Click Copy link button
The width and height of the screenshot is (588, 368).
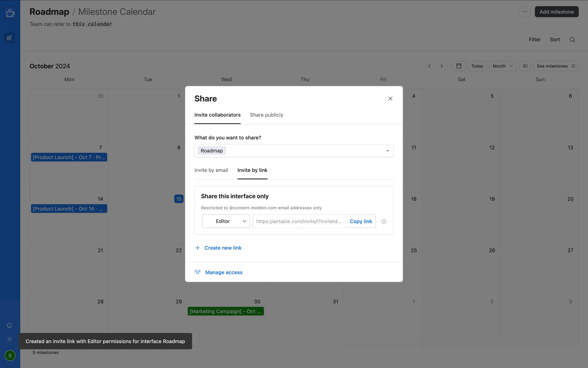[x=361, y=221]
